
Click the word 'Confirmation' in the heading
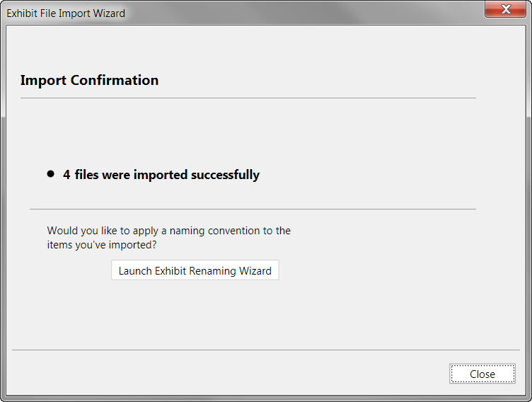115,81
